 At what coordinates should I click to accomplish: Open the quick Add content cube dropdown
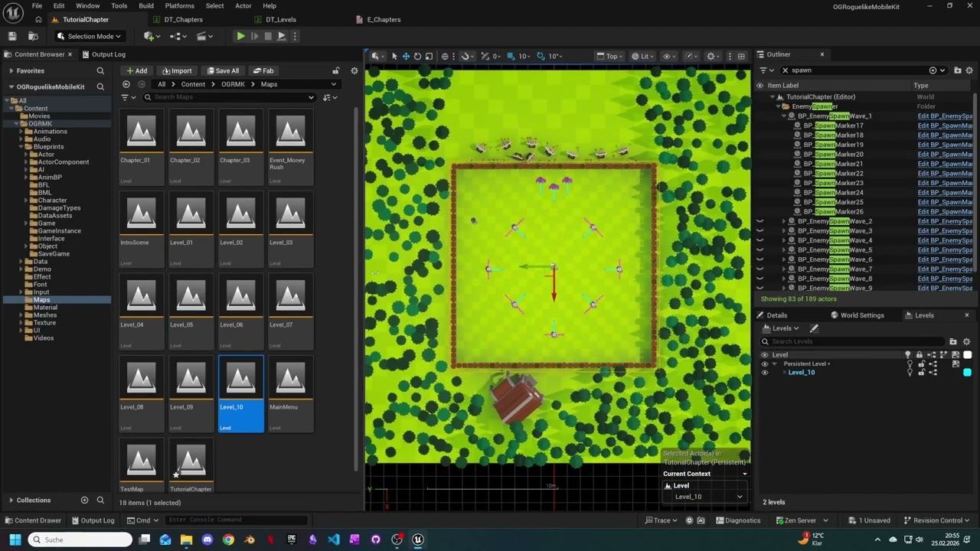[x=152, y=36]
